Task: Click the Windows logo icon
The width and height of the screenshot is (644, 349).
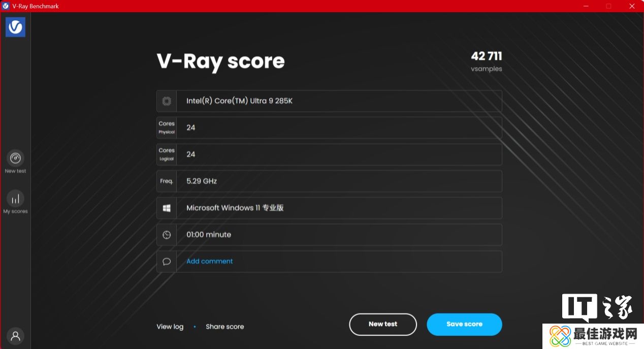Action: point(166,208)
